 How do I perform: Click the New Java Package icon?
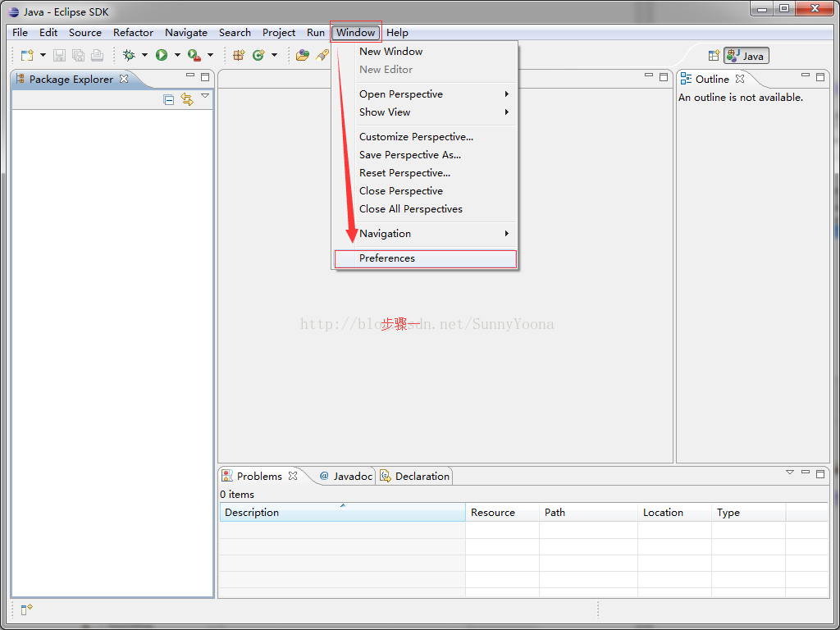pos(239,55)
